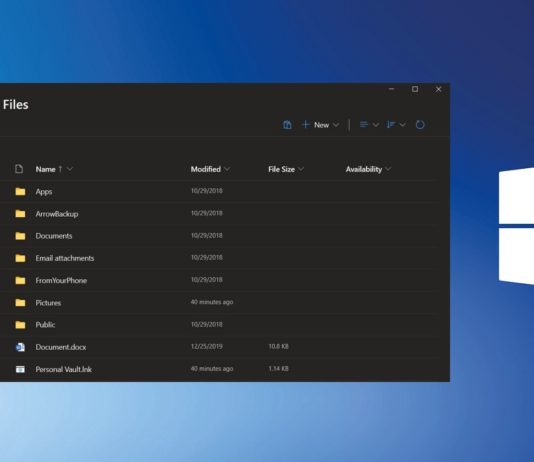
Task: Click the Word icon for Document.docx
Action: pyautogui.click(x=20, y=347)
